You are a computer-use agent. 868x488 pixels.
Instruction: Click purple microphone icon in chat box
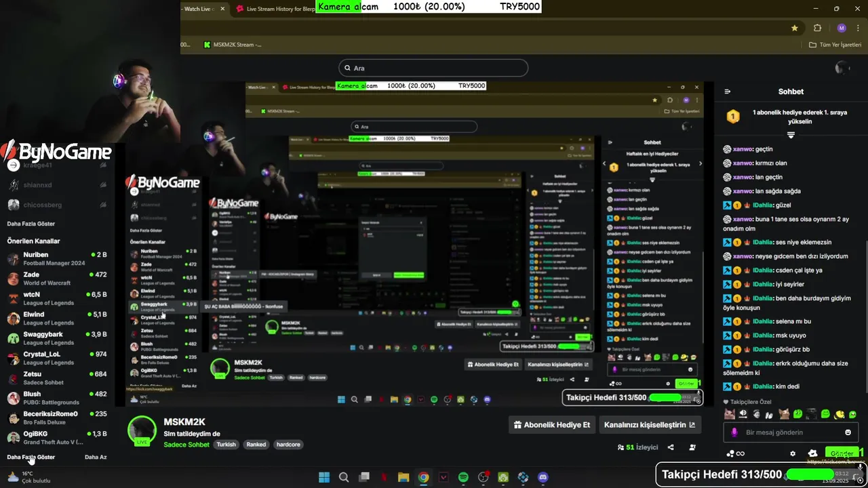[x=734, y=432]
